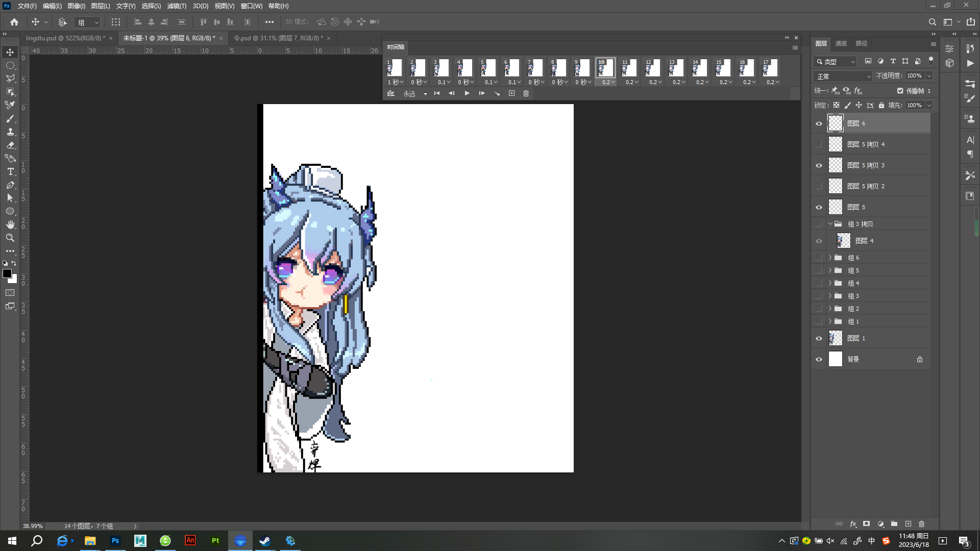Viewport: 980px width, 551px height.
Task: Select the Type tool
Action: [x=10, y=171]
